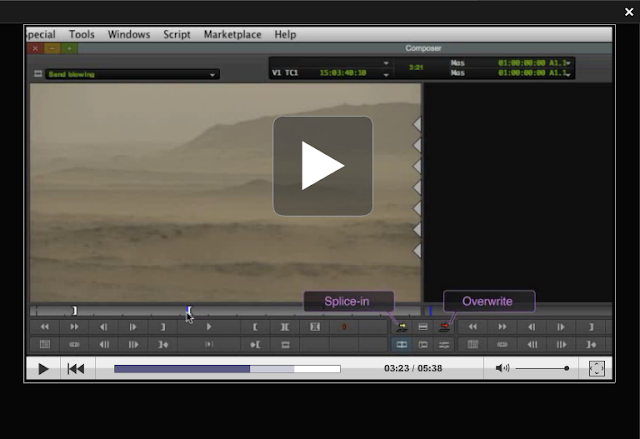The image size is (640, 439).
Task: Restart video with skip-to-start button
Action: coord(76,369)
